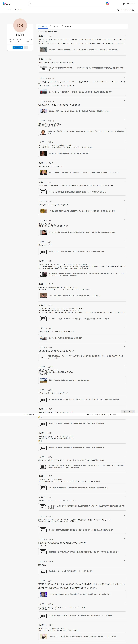Click the footer three-dot more icon

(x=114, y=415)
